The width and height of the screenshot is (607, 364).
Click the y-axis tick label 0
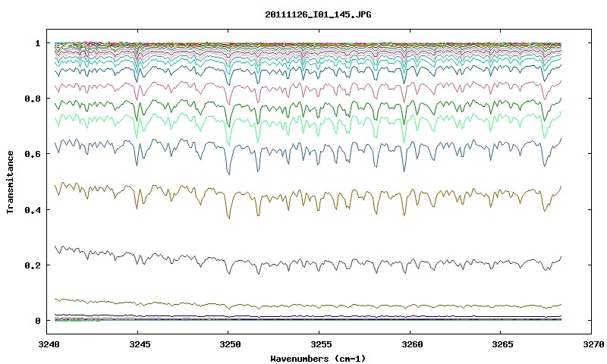point(38,321)
